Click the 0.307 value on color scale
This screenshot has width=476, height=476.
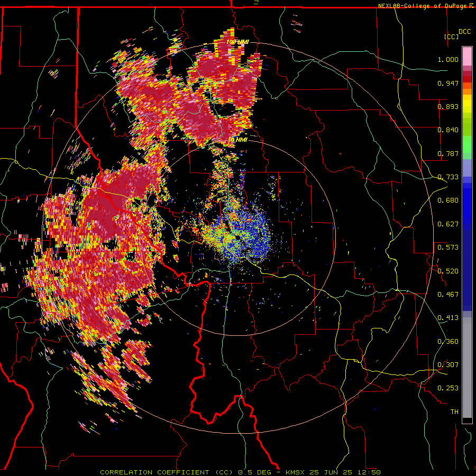pos(448,365)
